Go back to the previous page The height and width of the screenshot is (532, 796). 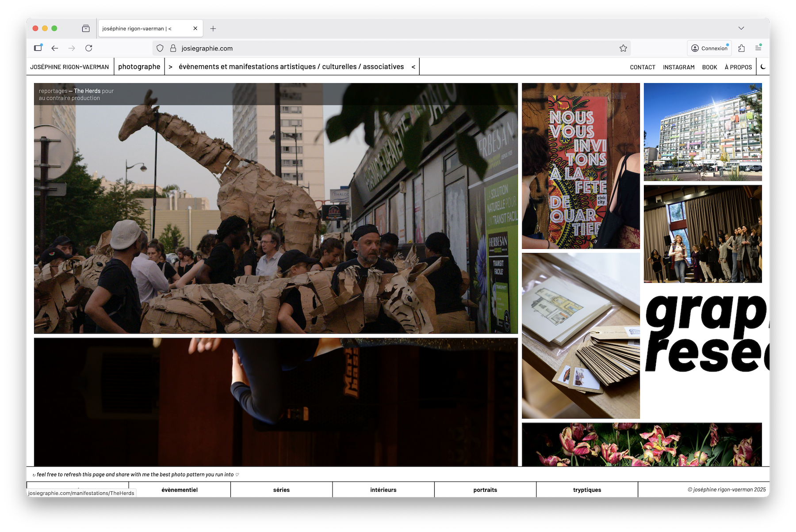tap(55, 48)
